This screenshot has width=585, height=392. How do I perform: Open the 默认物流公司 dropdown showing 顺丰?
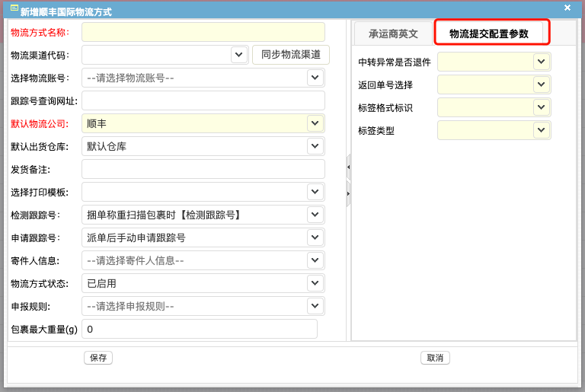(x=315, y=123)
